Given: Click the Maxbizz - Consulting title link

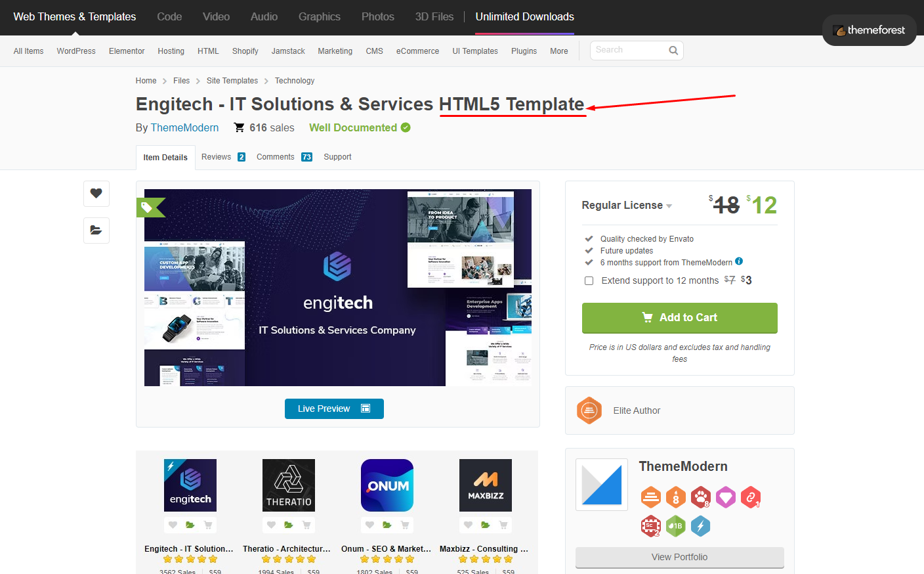Looking at the screenshot, I should [484, 549].
